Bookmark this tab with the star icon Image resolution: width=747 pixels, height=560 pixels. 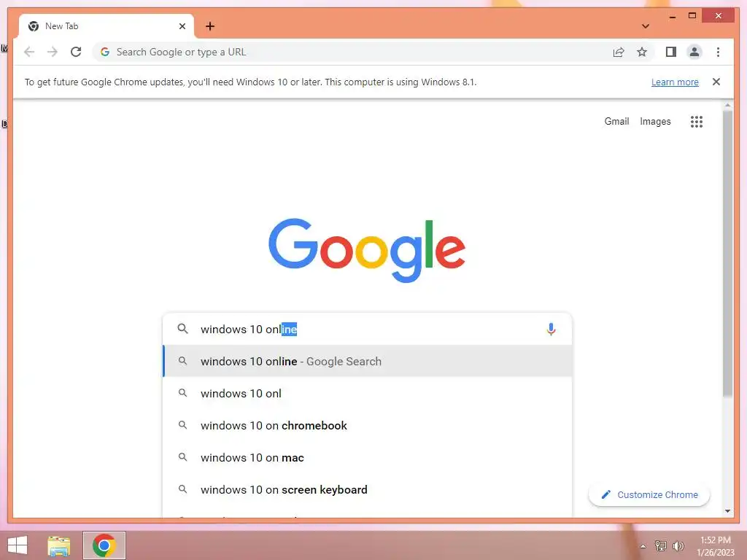point(642,52)
